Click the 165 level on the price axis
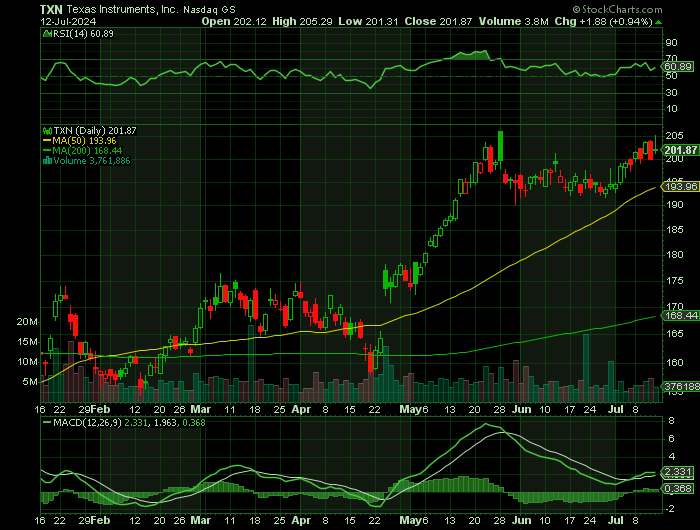 point(674,334)
